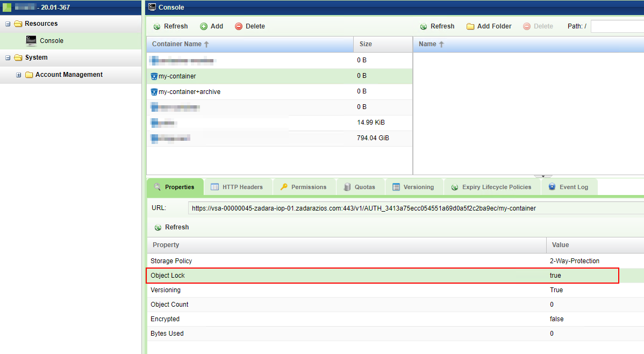The image size is (644, 354).
Task: Collapse the Resources tree node
Action: point(8,24)
